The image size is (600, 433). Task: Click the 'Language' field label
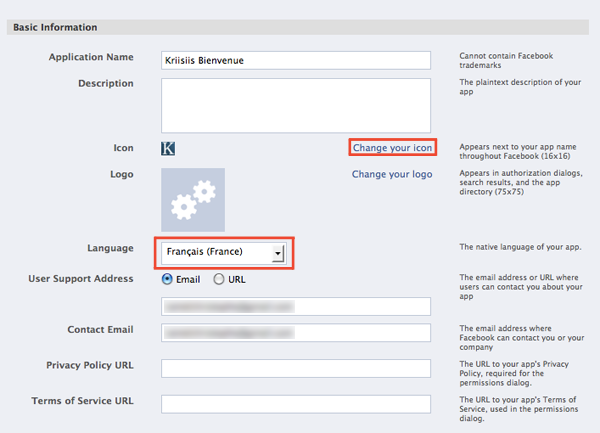coord(111,246)
